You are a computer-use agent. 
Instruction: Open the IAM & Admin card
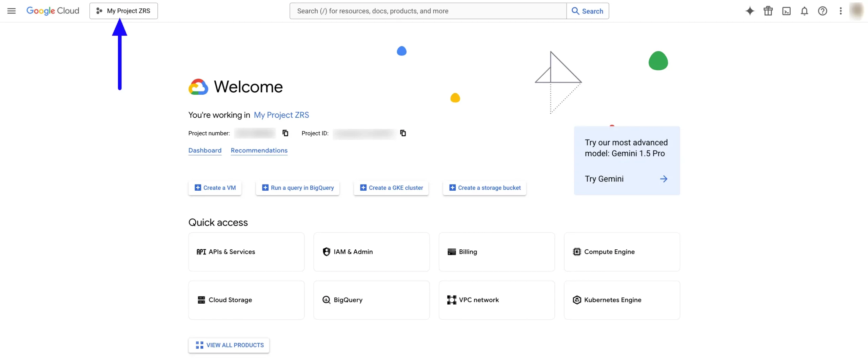coord(372,252)
